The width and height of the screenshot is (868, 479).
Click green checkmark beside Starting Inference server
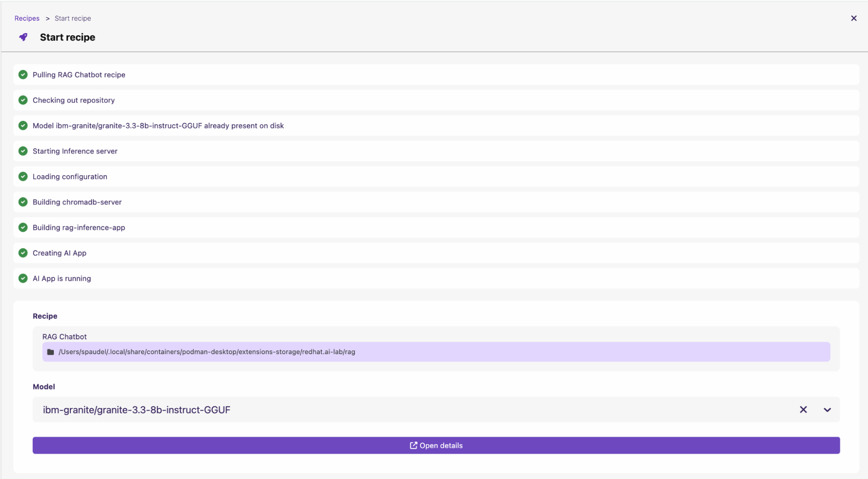[x=23, y=151]
